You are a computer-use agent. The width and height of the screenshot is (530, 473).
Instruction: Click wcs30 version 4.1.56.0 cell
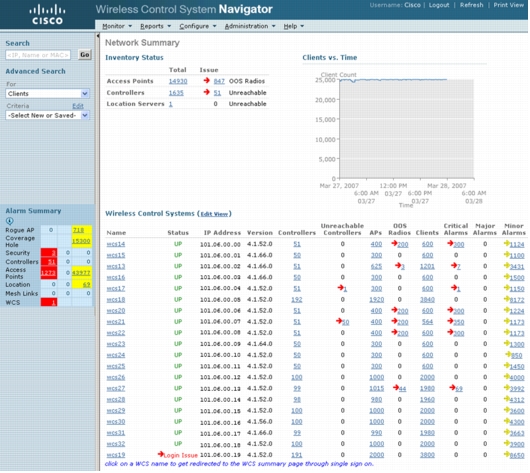(x=260, y=422)
